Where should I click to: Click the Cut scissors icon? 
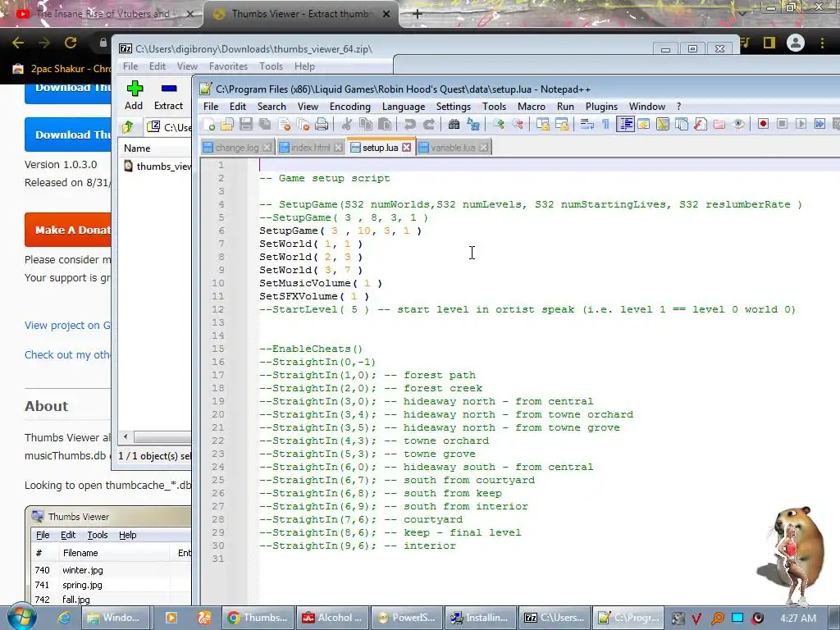click(347, 125)
